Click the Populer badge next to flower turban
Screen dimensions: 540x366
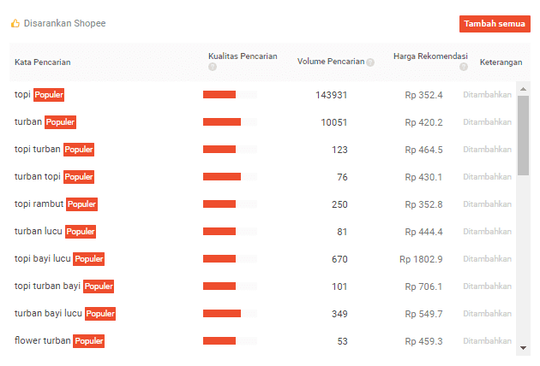[89, 341]
